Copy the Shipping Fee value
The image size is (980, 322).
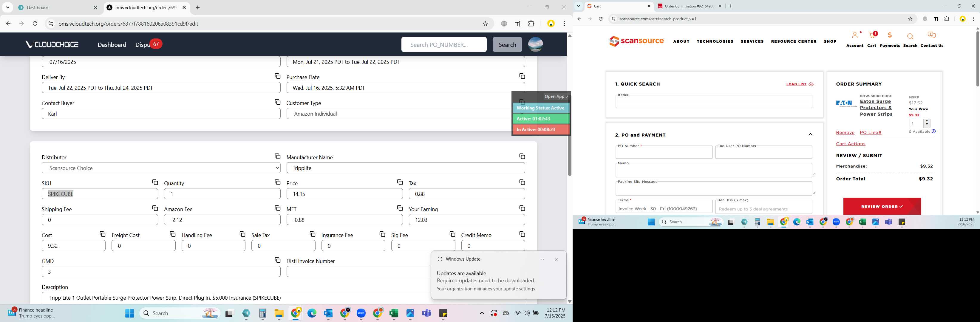tap(155, 208)
